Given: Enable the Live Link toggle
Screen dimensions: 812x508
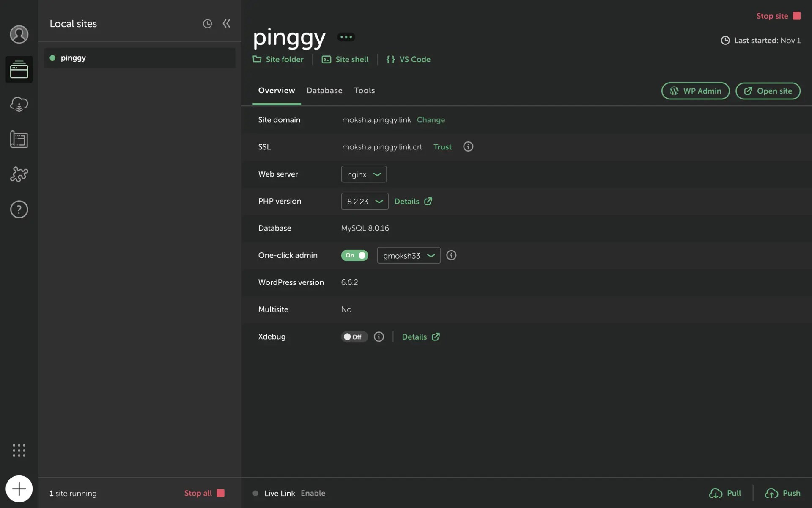Looking at the screenshot, I should [x=313, y=493].
